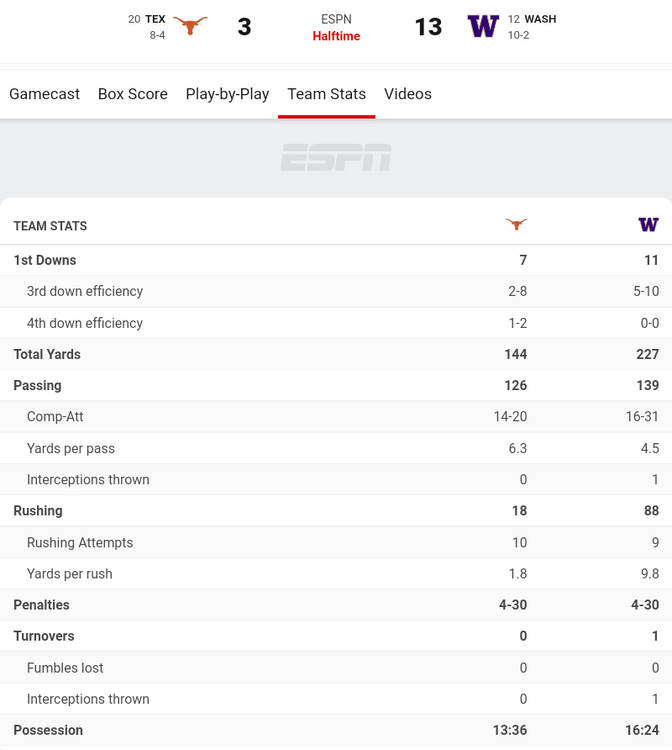Click the Texas score of 3
Image resolution: width=672 pixels, height=750 pixels.
pyautogui.click(x=244, y=27)
